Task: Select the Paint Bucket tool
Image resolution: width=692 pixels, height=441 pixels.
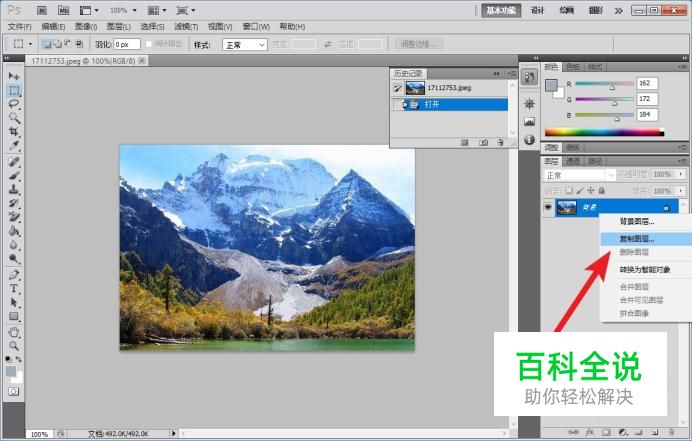Action: tap(14, 231)
